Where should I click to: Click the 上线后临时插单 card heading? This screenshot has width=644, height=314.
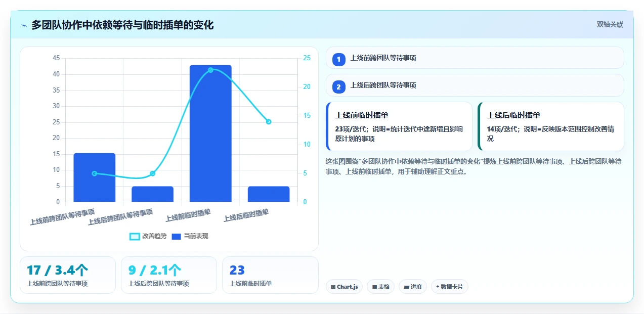tap(513, 115)
